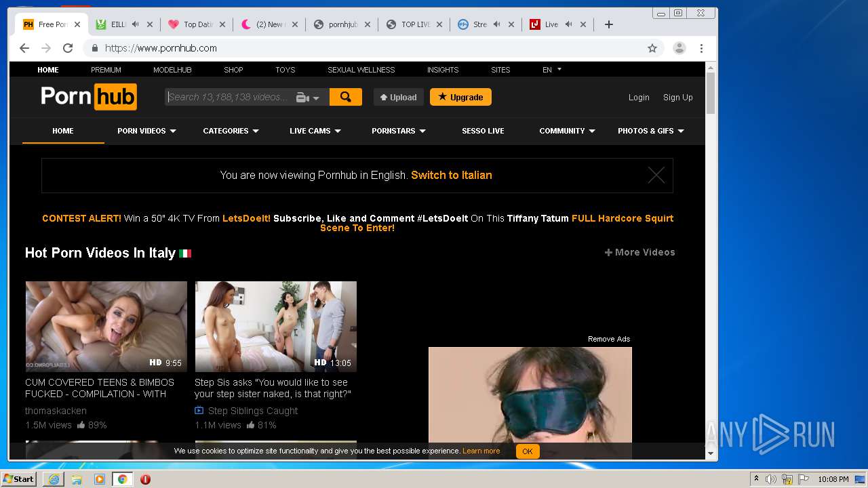Open the volume icon in system tray
Viewport: 868px width, 488px height.
point(771,479)
